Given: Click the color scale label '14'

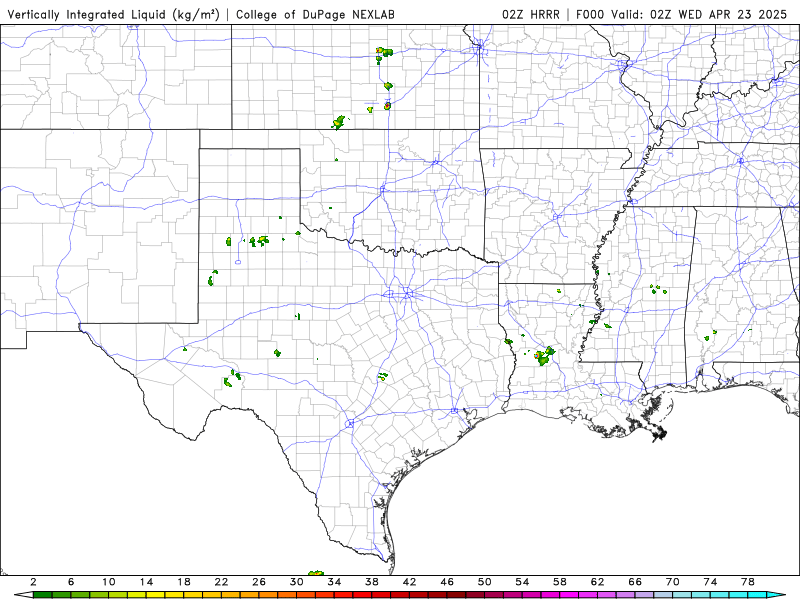Looking at the screenshot, I should click(146, 582).
